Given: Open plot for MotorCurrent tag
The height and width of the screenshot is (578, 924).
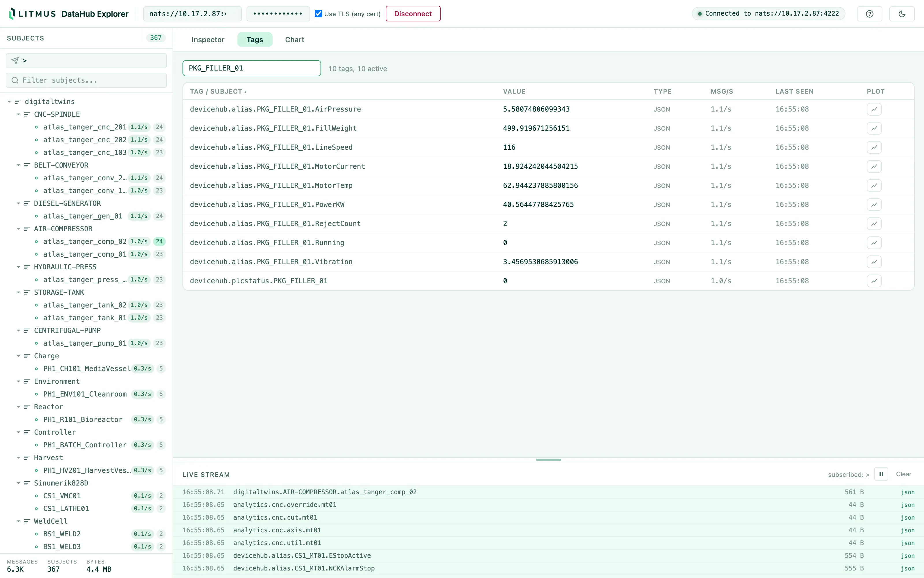Looking at the screenshot, I should 874,167.
